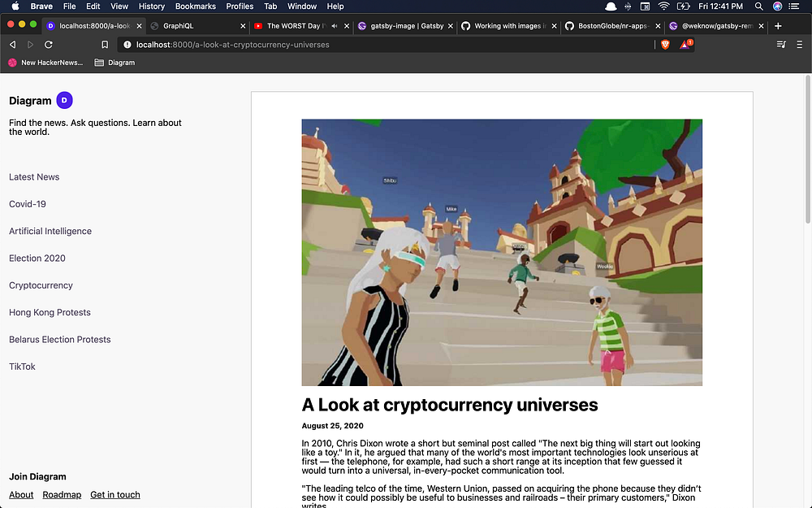Click the Roadmap footer link
Screen dimensions: 812x508
coord(62,494)
